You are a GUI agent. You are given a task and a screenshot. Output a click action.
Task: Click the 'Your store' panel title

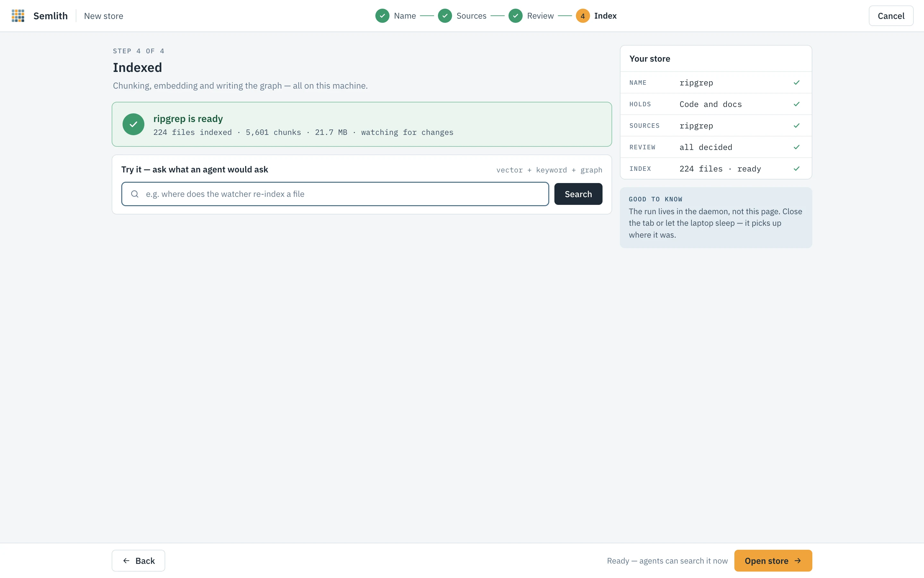coord(649,58)
